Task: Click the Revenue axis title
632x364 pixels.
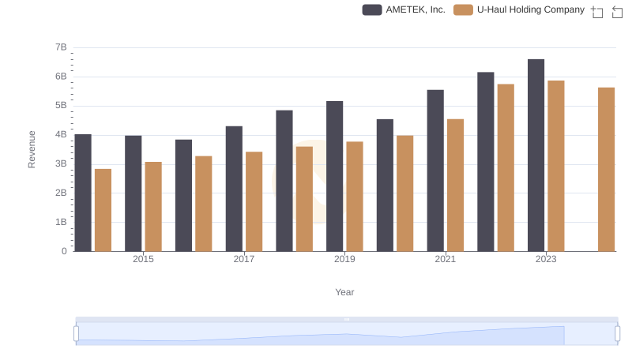Action: [x=32, y=149]
